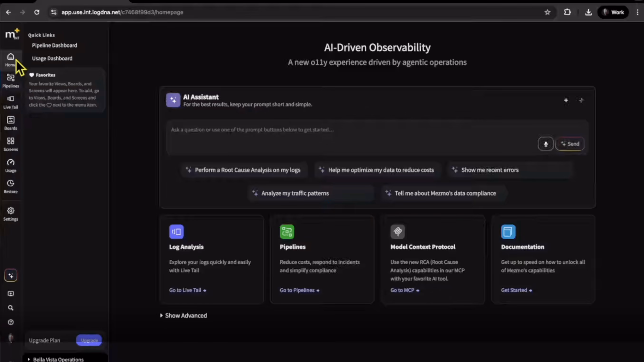644x362 pixels.
Task: Open the user avatar in the sidebar
Action: point(10,338)
